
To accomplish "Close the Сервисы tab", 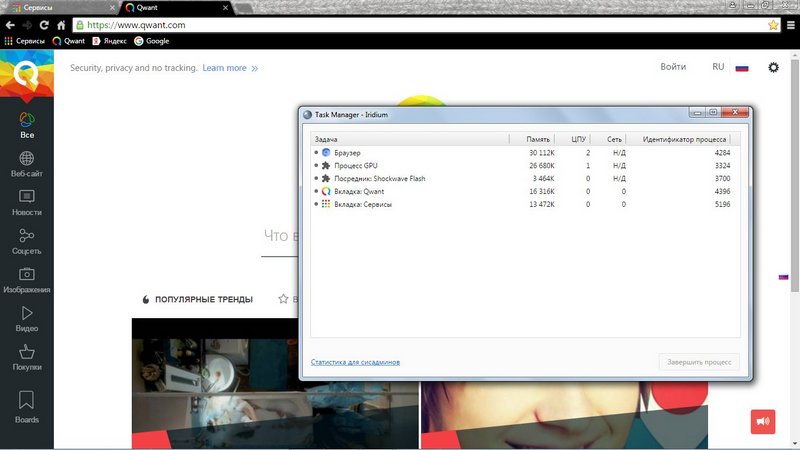I will 112,8.
